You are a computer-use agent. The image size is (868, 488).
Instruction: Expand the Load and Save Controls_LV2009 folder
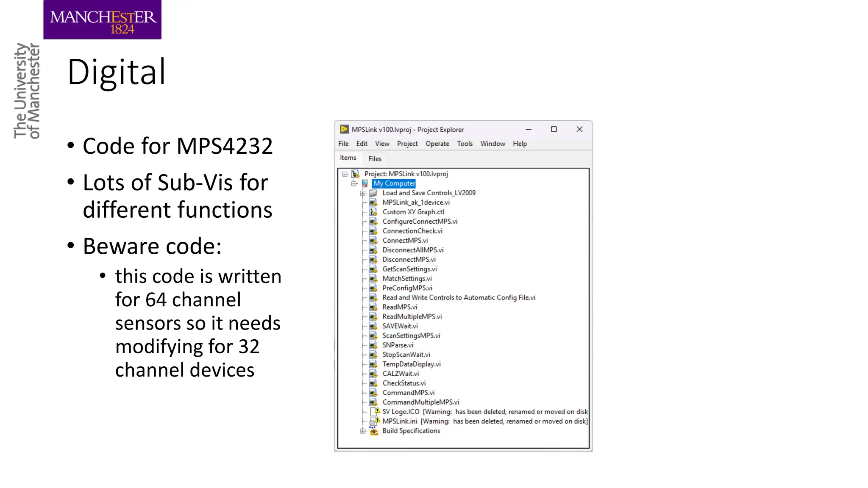point(363,193)
